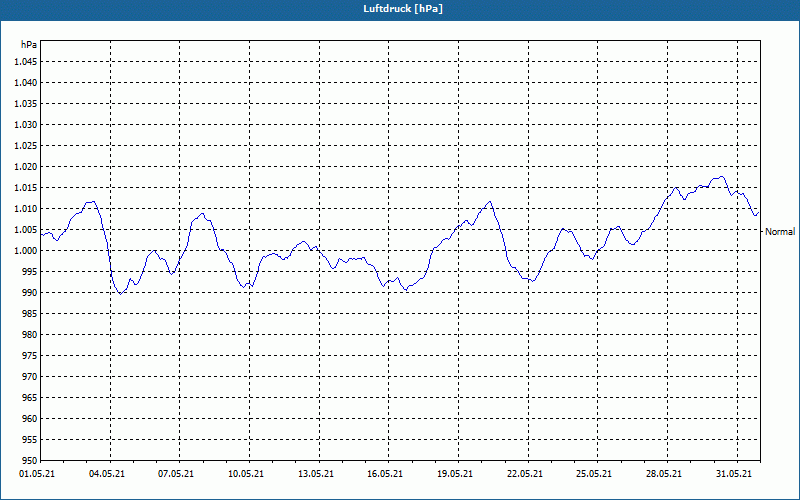This screenshot has width=800, height=500.
Task: Click the 965 y-axis value
Action: tap(30, 397)
